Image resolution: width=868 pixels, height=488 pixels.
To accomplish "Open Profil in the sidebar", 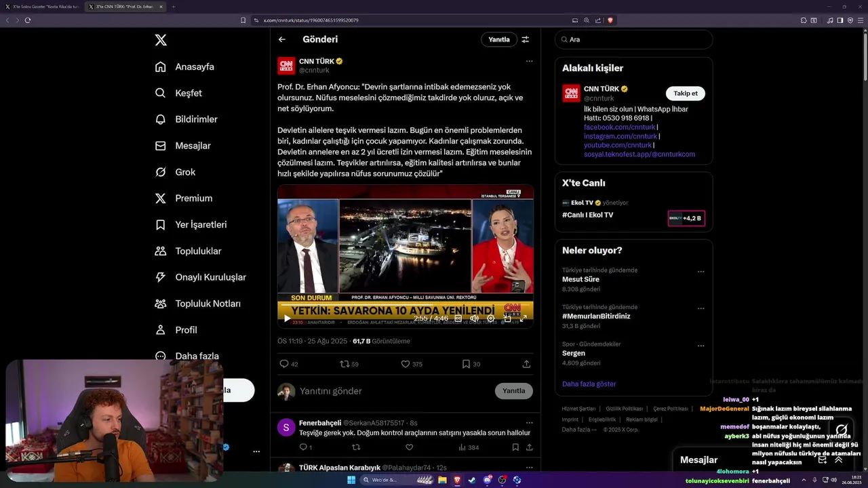I will (x=176, y=330).
